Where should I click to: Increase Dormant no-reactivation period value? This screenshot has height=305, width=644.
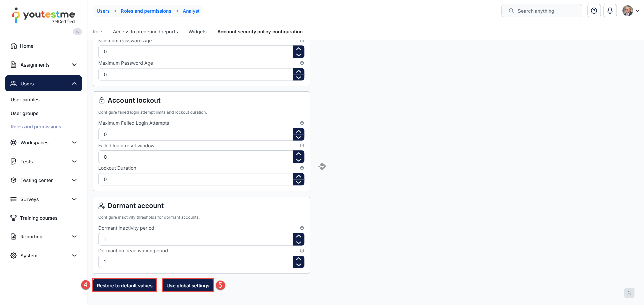click(x=299, y=259)
